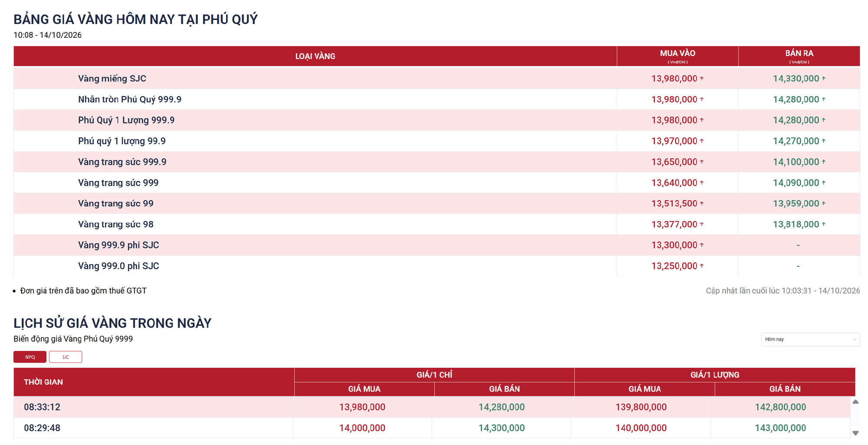868x445 pixels.
Task: Click the BÁN RA column header
Action: (x=799, y=56)
